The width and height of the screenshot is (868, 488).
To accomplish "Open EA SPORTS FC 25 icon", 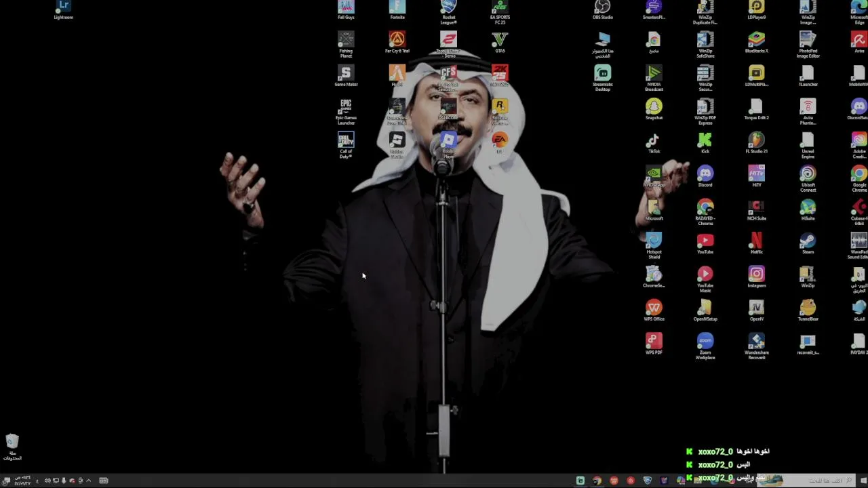I will 500,12.
